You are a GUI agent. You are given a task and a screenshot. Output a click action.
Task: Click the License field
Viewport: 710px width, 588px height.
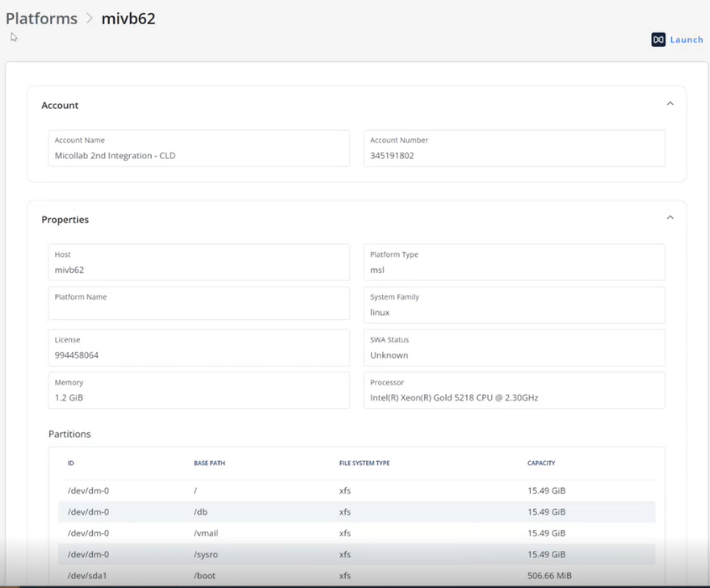199,347
